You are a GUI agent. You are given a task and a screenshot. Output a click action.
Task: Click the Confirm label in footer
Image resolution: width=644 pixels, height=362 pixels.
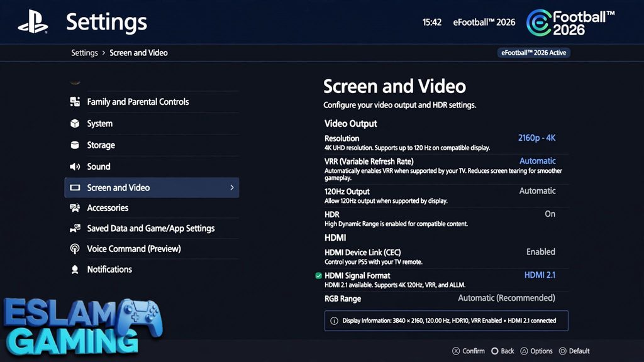point(474,351)
